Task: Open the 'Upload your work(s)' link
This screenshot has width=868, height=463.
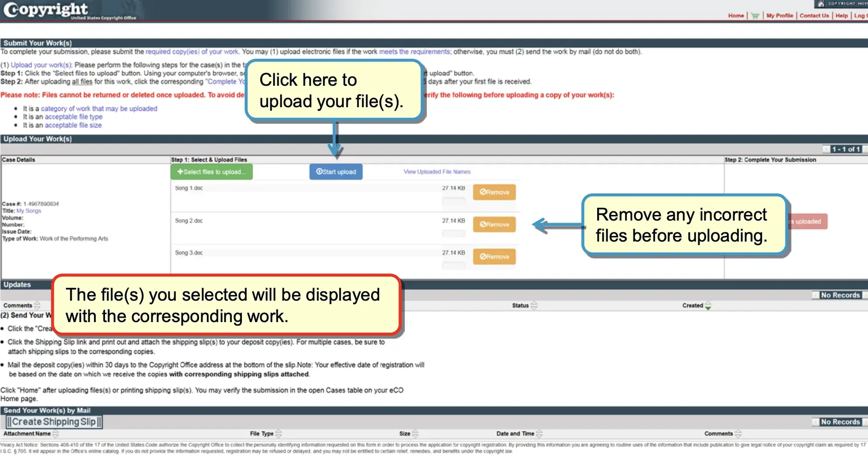Action: [x=41, y=65]
